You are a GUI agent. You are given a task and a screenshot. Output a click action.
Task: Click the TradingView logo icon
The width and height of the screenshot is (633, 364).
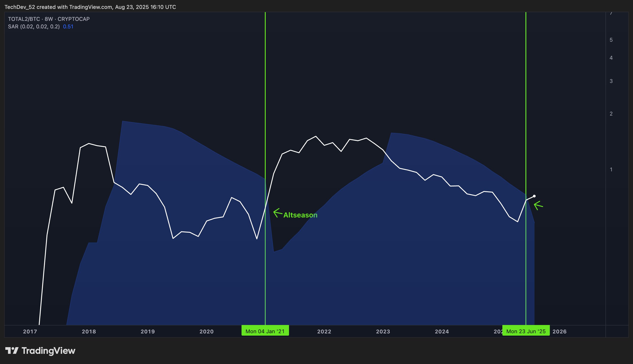pyautogui.click(x=12, y=350)
